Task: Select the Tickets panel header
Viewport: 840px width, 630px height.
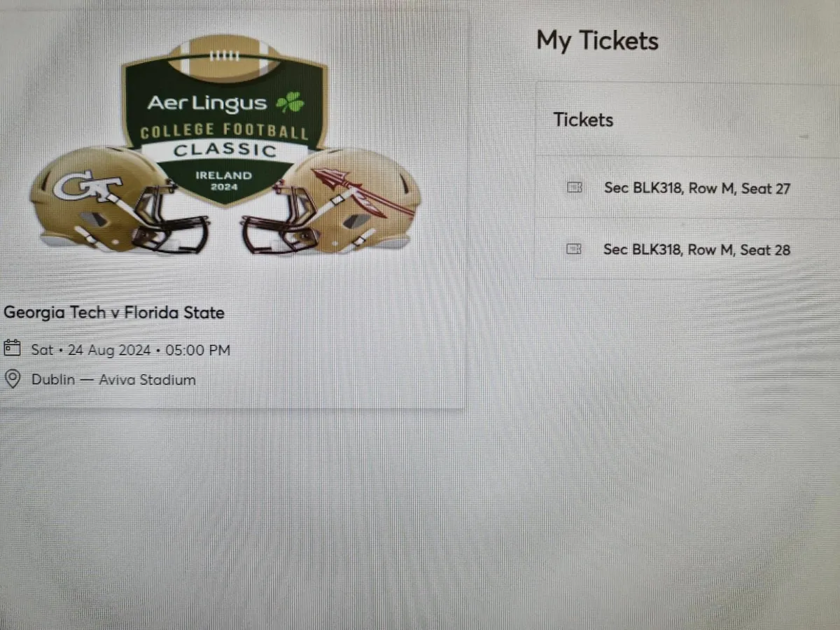Action: pos(583,120)
